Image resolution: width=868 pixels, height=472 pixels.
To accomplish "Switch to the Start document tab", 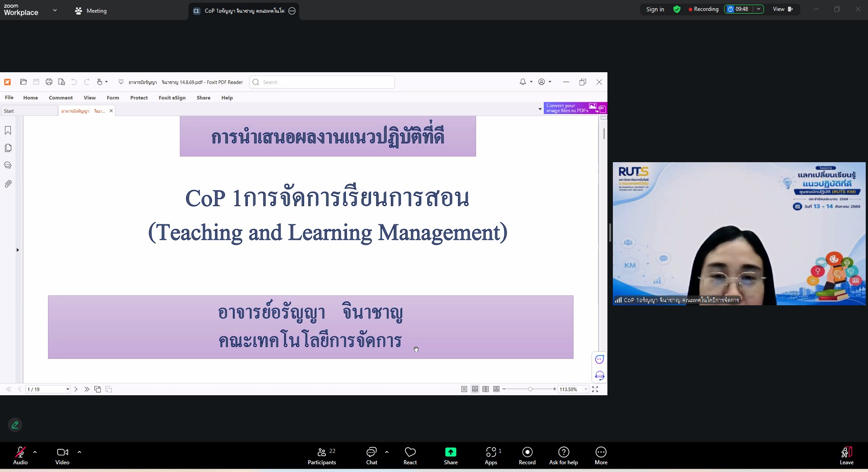I will (29, 111).
